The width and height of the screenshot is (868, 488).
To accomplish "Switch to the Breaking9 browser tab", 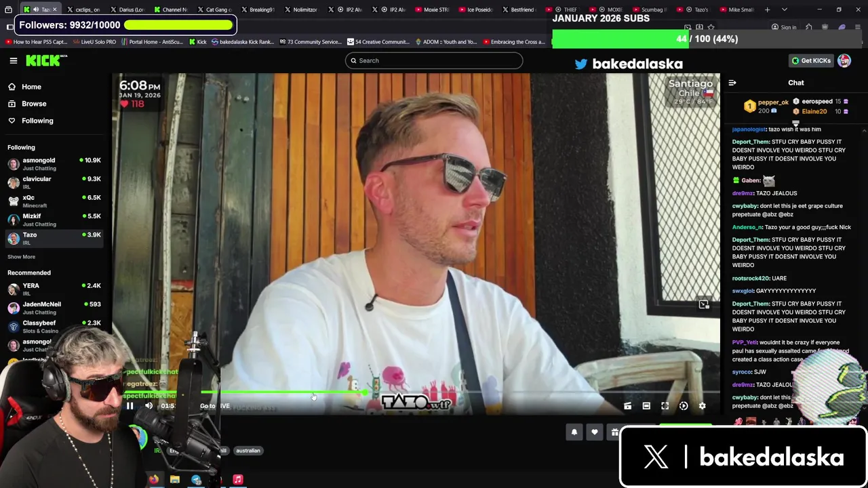I will pos(257,9).
